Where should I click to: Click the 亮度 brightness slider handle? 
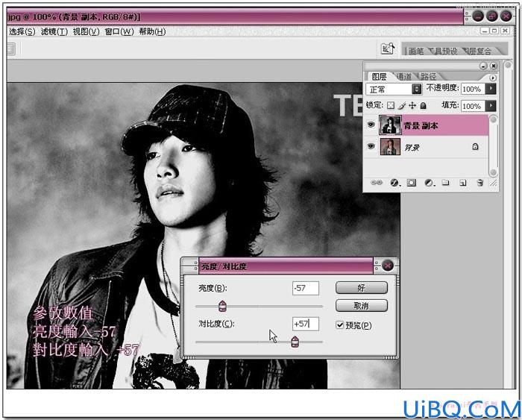222,306
